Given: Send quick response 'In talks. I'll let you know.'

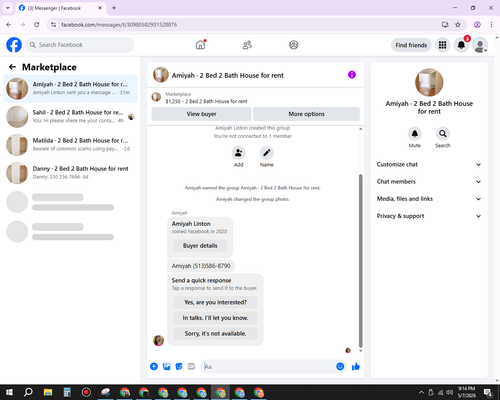Looking at the screenshot, I should click(x=215, y=318).
